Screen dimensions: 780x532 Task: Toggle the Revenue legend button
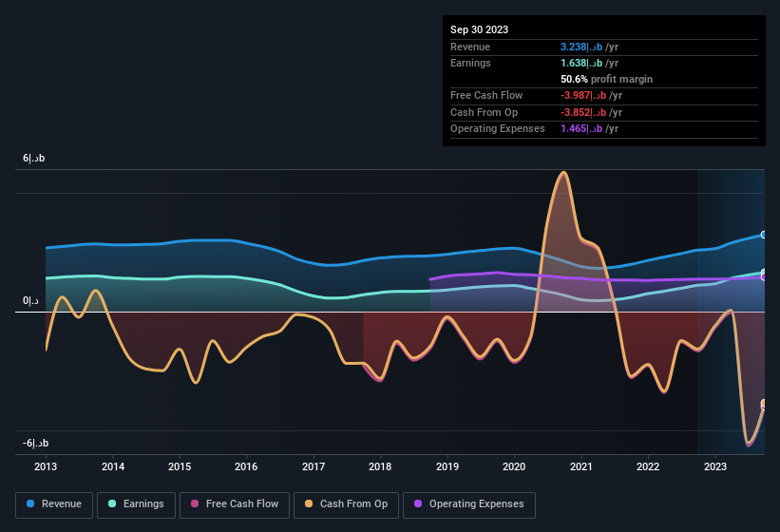(54, 504)
